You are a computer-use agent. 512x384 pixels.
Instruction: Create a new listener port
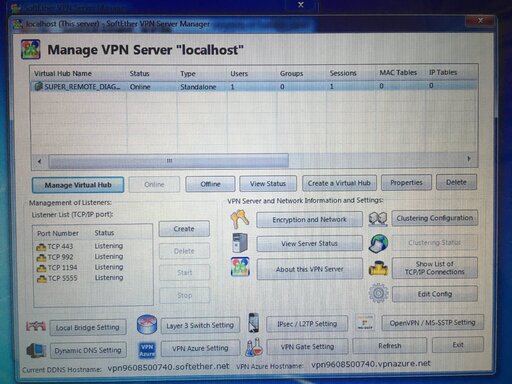click(184, 229)
